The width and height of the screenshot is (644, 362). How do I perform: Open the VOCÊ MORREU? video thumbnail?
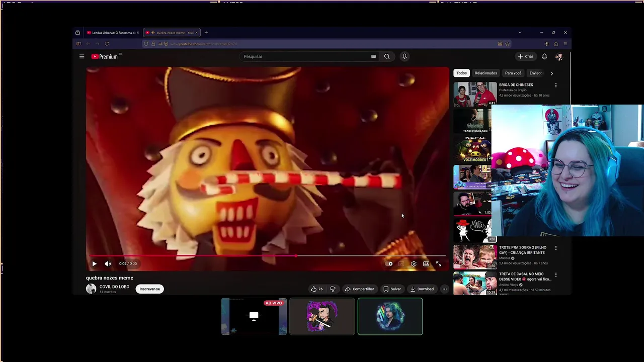[x=472, y=149]
